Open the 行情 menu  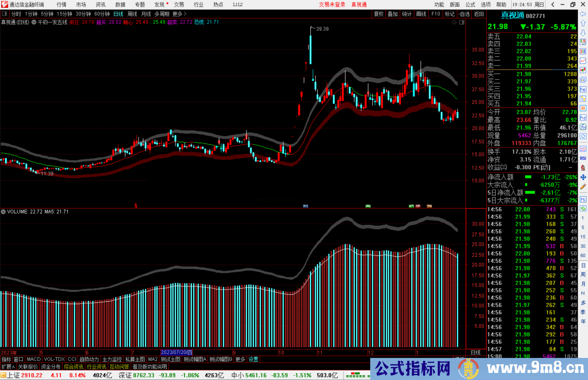click(62, 5)
